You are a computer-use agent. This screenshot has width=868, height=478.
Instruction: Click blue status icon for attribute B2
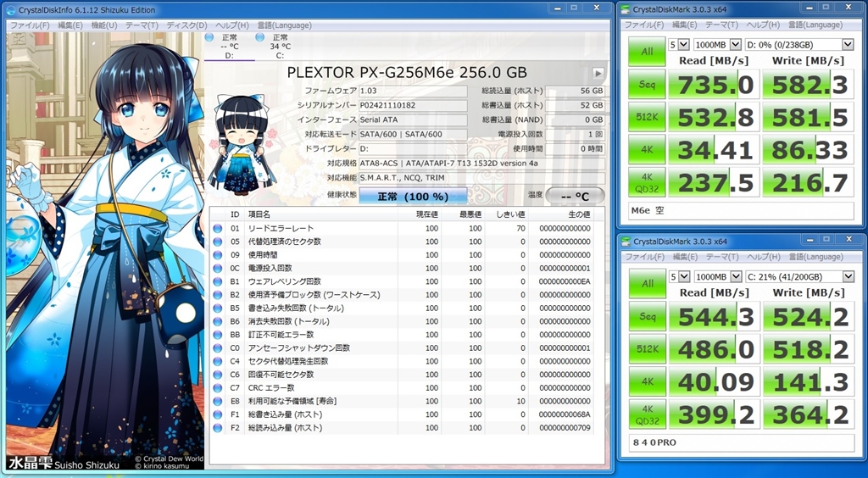pyautogui.click(x=218, y=295)
